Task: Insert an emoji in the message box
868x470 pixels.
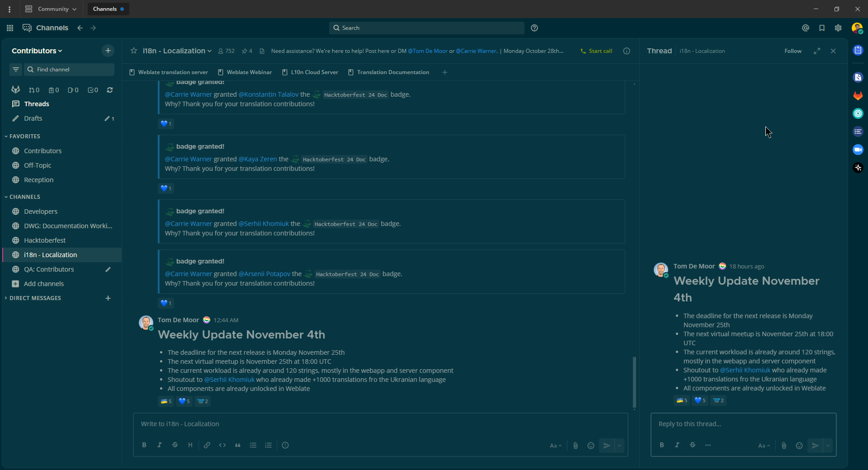Action: 591,445
